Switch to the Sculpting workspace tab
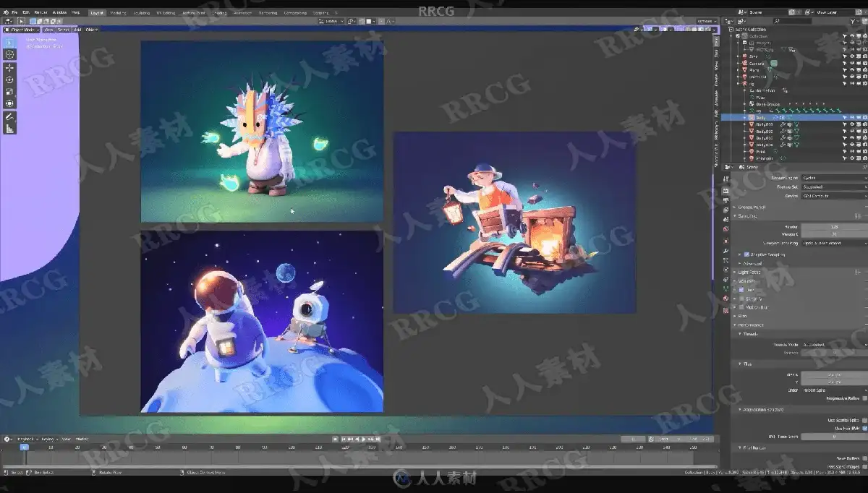 [141, 12]
